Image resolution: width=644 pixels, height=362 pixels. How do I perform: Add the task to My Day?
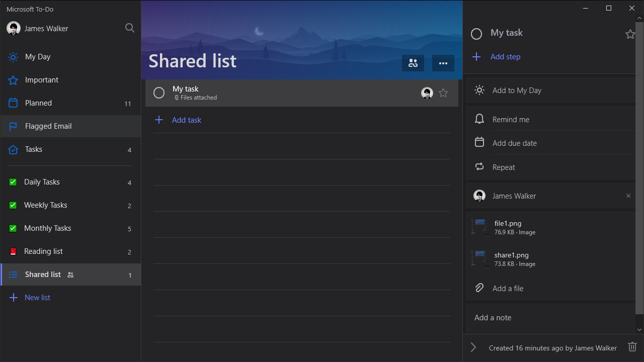pos(551,90)
